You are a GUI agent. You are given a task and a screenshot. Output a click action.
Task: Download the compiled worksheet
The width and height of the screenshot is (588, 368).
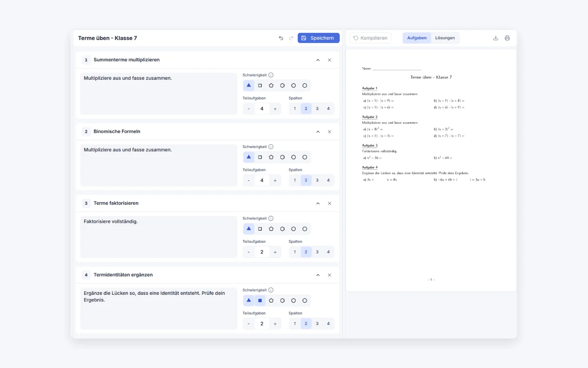496,38
